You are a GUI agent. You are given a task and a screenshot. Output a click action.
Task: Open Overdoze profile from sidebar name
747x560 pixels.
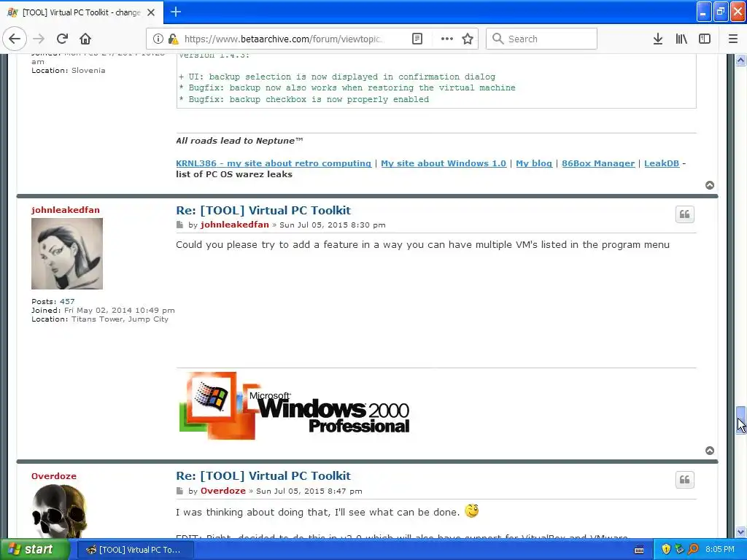pos(54,476)
